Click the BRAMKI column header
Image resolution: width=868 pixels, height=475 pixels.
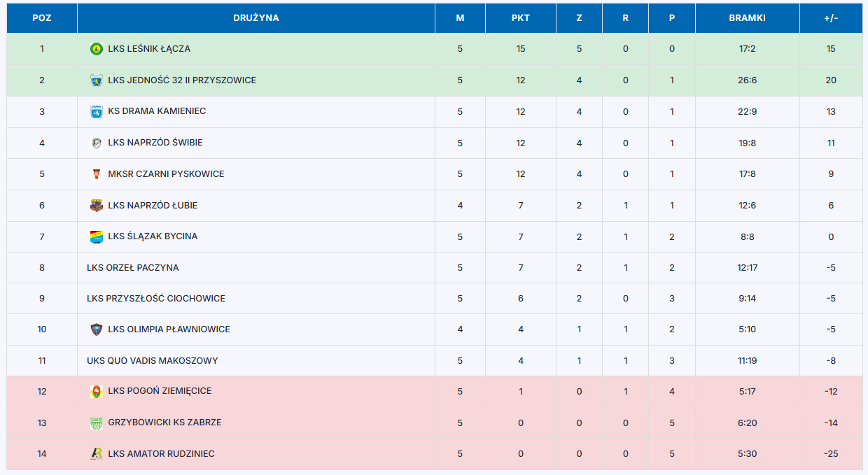pyautogui.click(x=748, y=18)
